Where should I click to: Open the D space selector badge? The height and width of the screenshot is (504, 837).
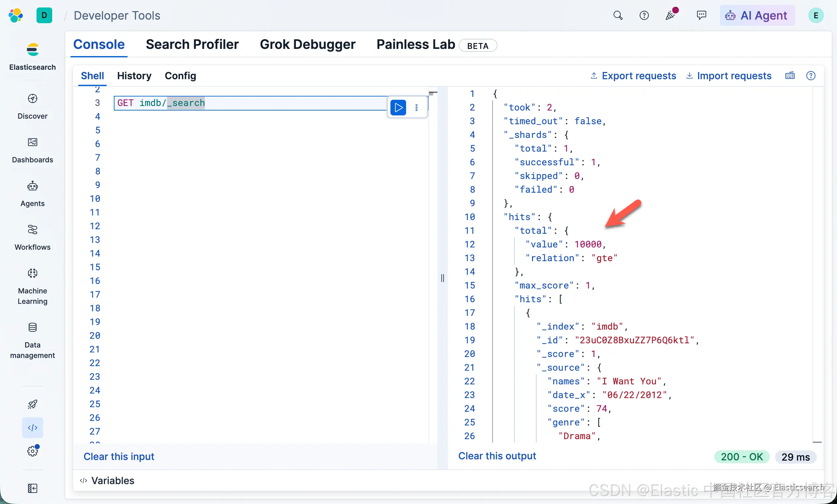[x=44, y=15]
